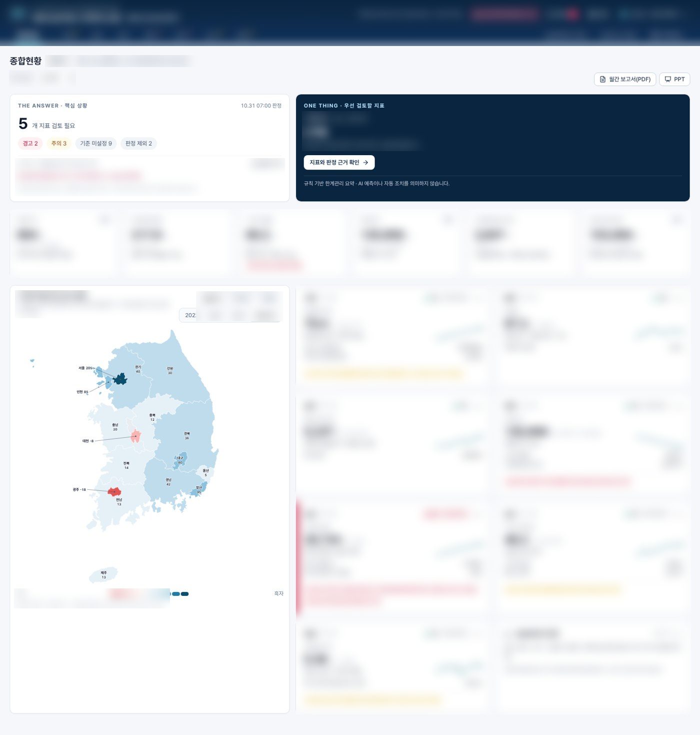This screenshot has width=700, height=735.
Task: Click the THE ANSWER · 핵심 상황 heading
Action: point(52,106)
